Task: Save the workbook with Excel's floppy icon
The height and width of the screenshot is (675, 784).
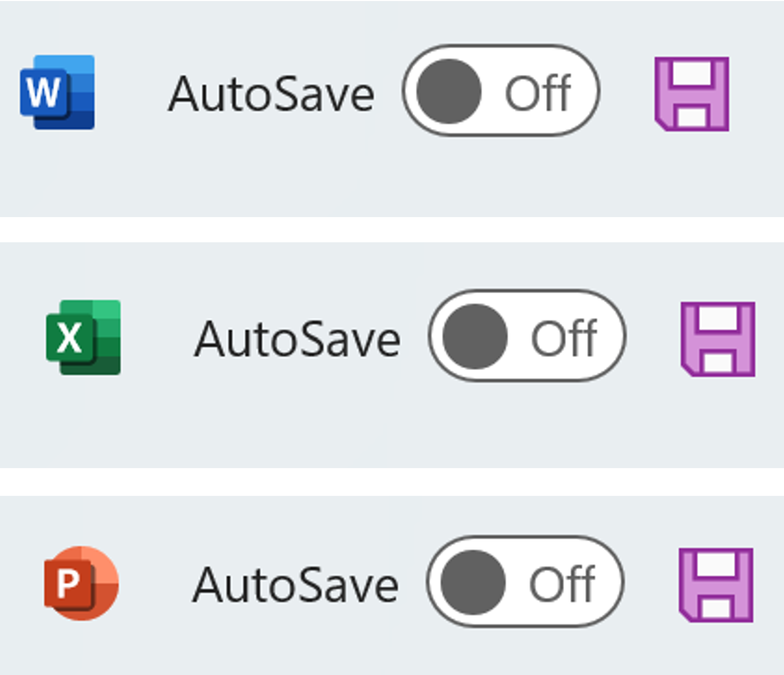Action: pos(718,339)
